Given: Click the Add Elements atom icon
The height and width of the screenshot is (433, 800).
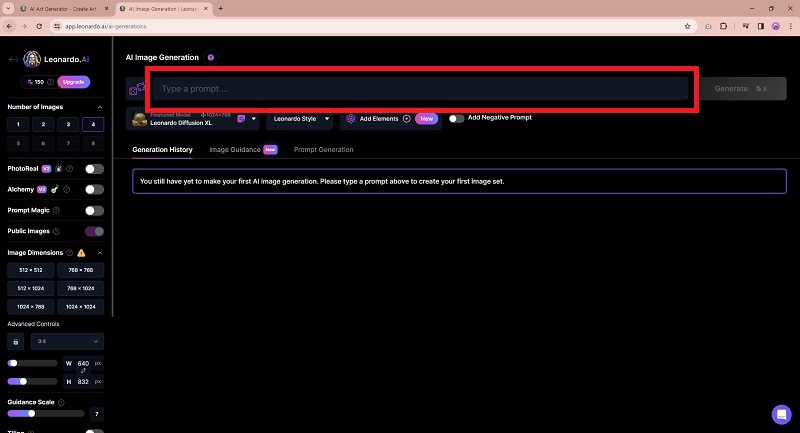Looking at the screenshot, I should [351, 119].
